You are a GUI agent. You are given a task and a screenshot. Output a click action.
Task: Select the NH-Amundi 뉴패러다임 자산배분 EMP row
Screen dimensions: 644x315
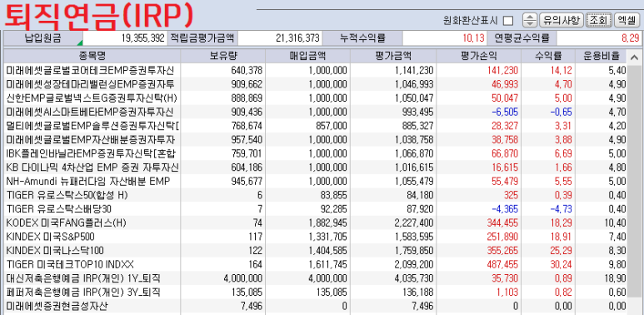pyautogui.click(x=315, y=182)
